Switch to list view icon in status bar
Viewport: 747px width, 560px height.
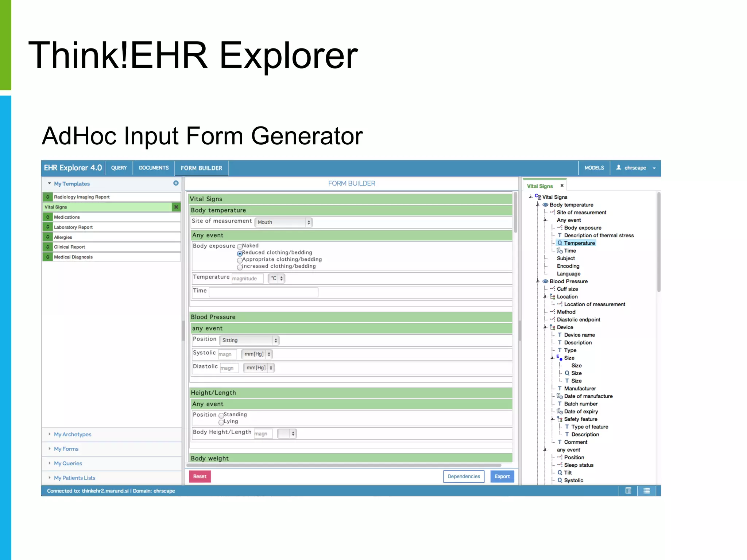[646, 491]
